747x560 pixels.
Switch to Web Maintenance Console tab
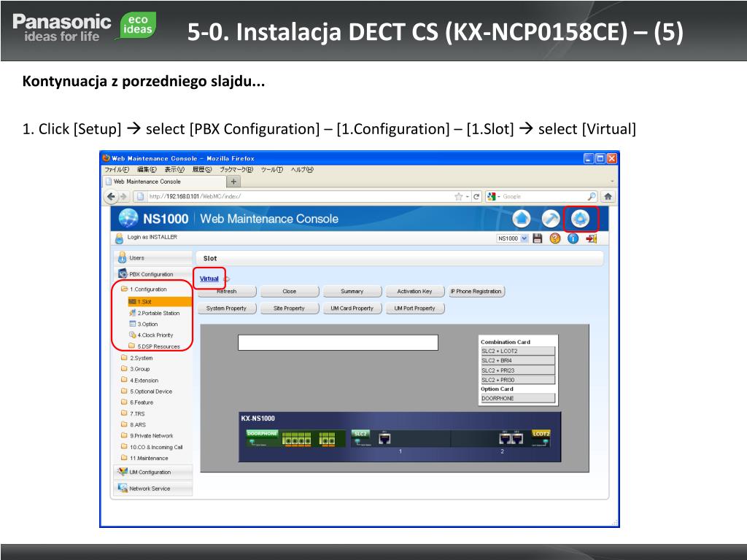(164, 182)
